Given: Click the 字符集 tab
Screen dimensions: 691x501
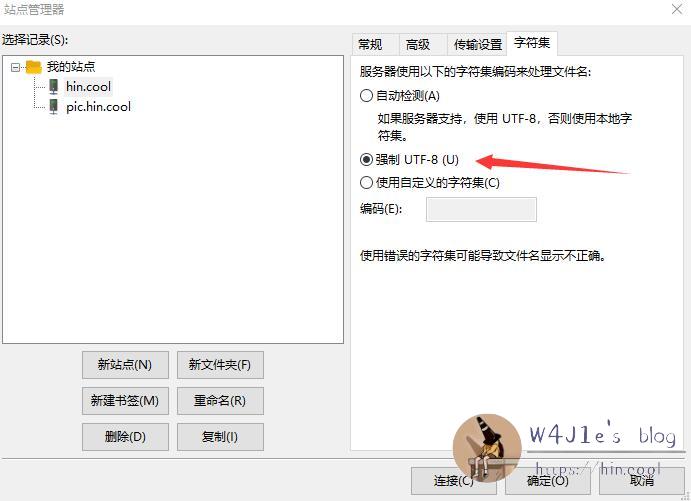Looking at the screenshot, I should coord(532,43).
